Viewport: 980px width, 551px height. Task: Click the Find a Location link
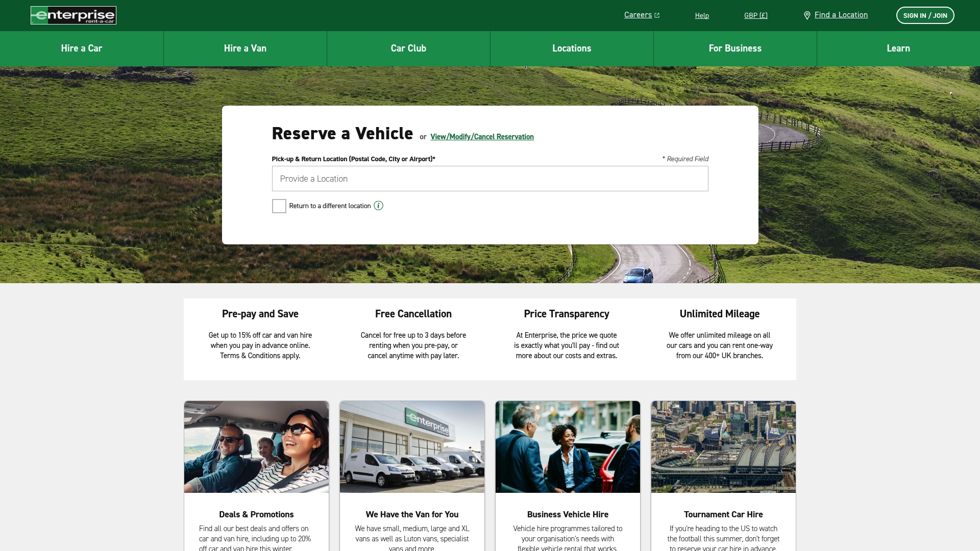click(841, 15)
